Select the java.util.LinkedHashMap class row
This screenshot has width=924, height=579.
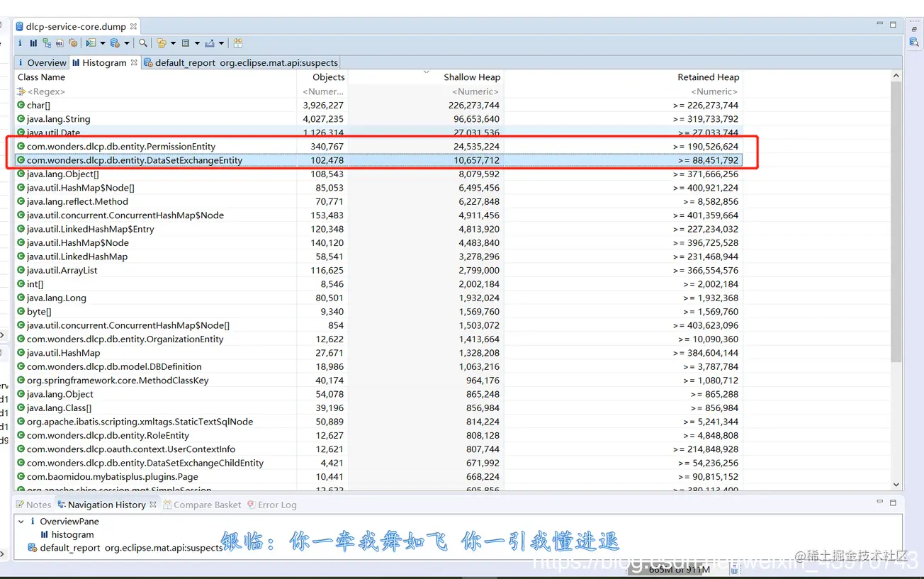coord(378,257)
